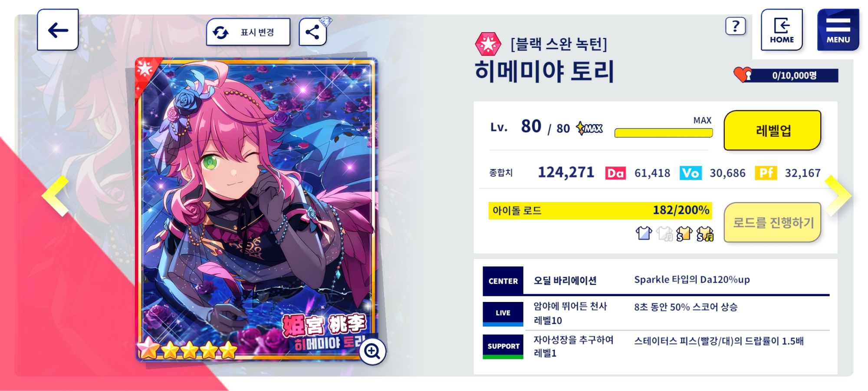
Task: Select the first white outfit icon
Action: click(x=644, y=233)
